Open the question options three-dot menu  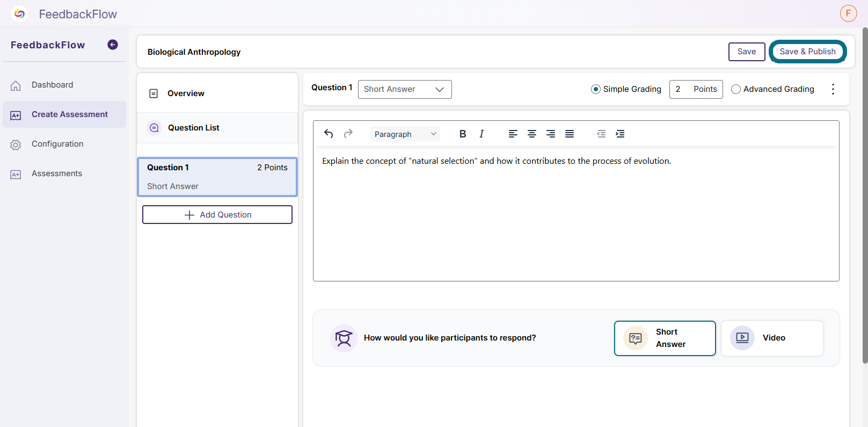pos(833,89)
